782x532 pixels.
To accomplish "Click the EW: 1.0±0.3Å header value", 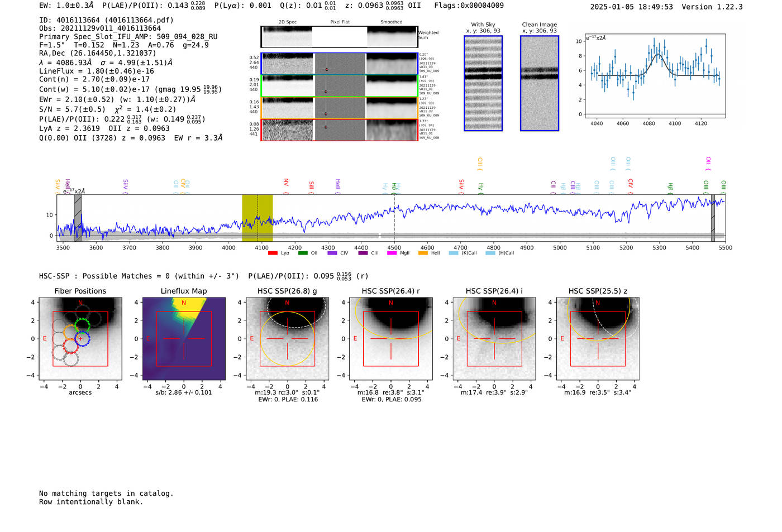I will [66, 6].
